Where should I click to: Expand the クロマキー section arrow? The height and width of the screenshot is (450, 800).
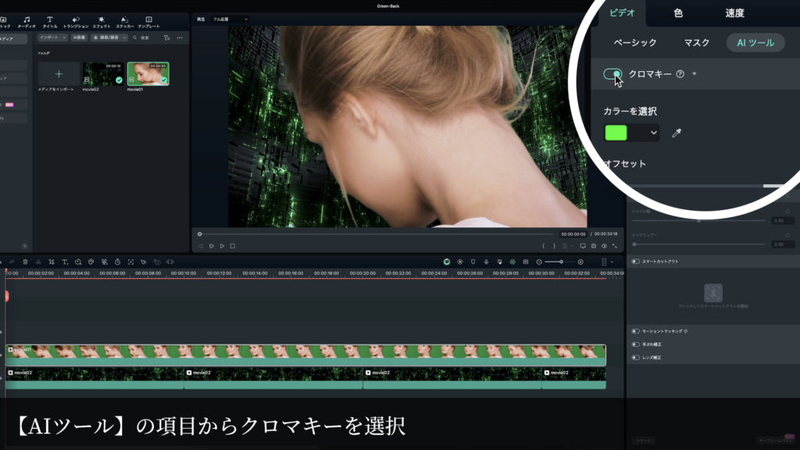[694, 74]
